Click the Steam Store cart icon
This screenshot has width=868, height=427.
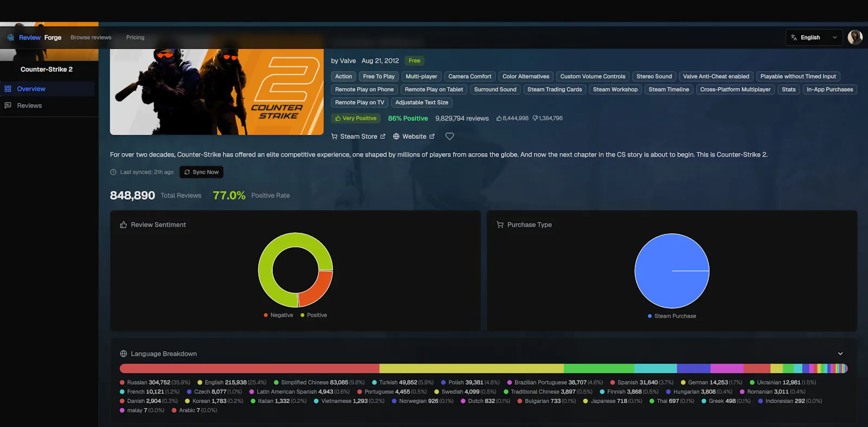[334, 137]
